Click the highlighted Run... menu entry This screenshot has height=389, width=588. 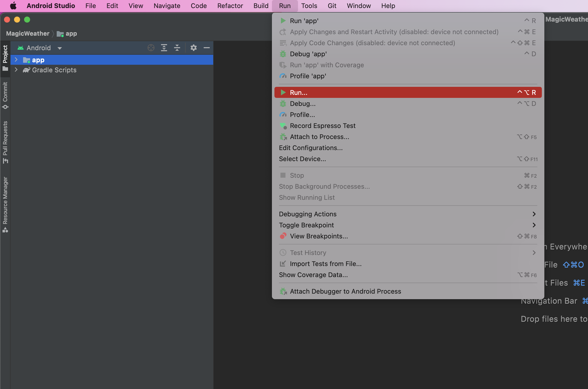tap(408, 93)
